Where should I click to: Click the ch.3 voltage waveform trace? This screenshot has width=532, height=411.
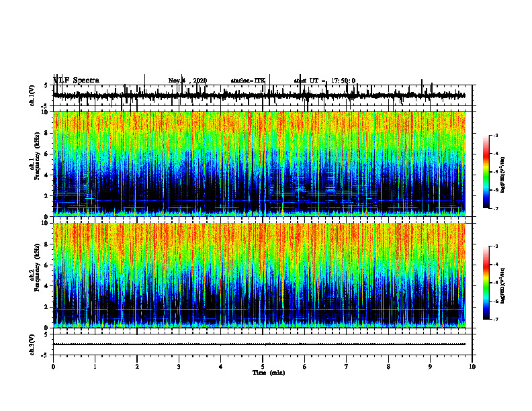click(259, 345)
